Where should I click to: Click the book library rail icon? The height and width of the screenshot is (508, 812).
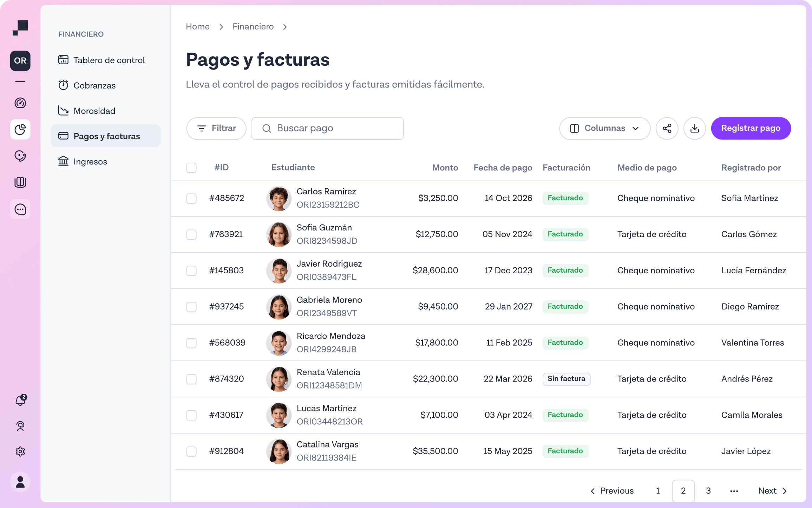click(20, 182)
